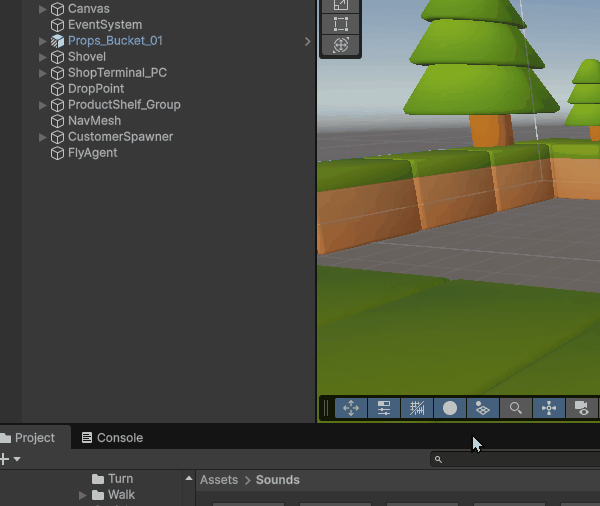Toggle the orientation gizmo overlay button
Viewport: 600px width, 506px height.
[548, 408]
